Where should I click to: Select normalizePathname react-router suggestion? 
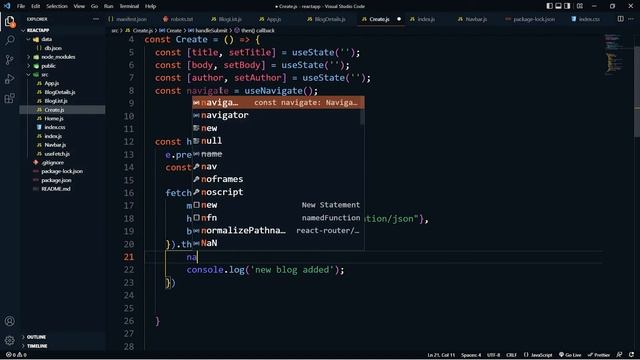[278, 230]
